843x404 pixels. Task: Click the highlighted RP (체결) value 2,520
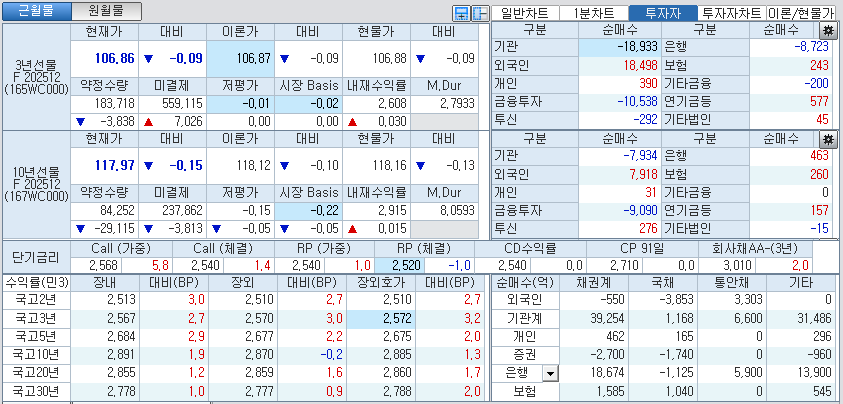click(406, 265)
